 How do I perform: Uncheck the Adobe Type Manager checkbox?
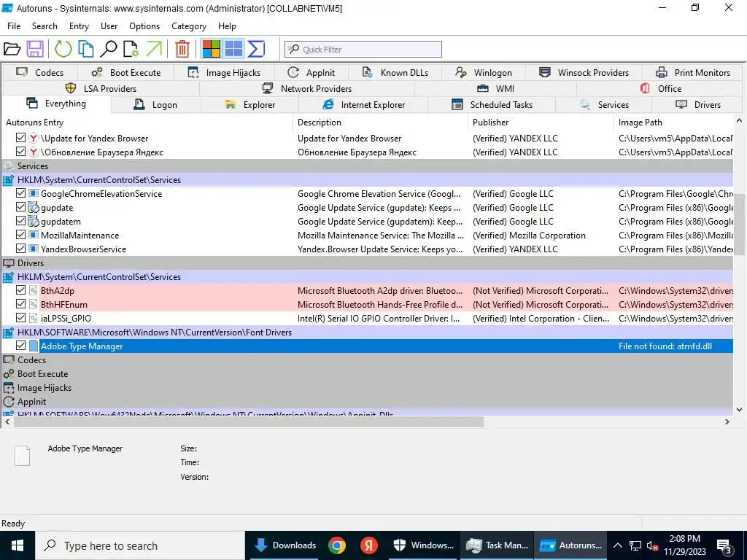click(x=20, y=346)
